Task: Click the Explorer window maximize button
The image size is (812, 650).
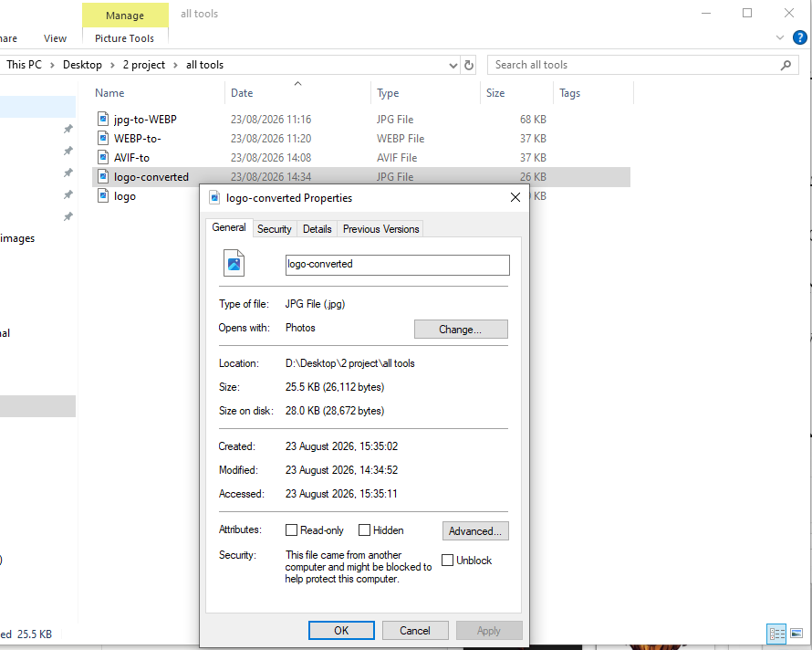Action: click(x=747, y=13)
